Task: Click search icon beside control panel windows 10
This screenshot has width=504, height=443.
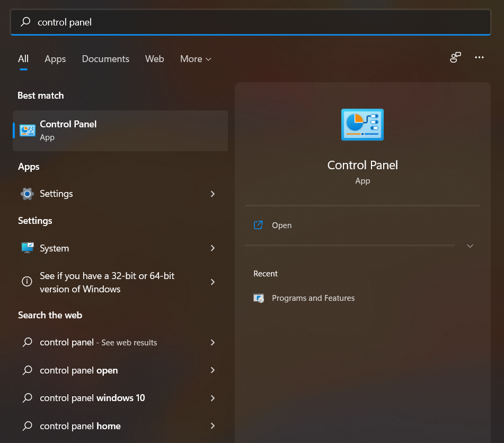Action: point(28,397)
